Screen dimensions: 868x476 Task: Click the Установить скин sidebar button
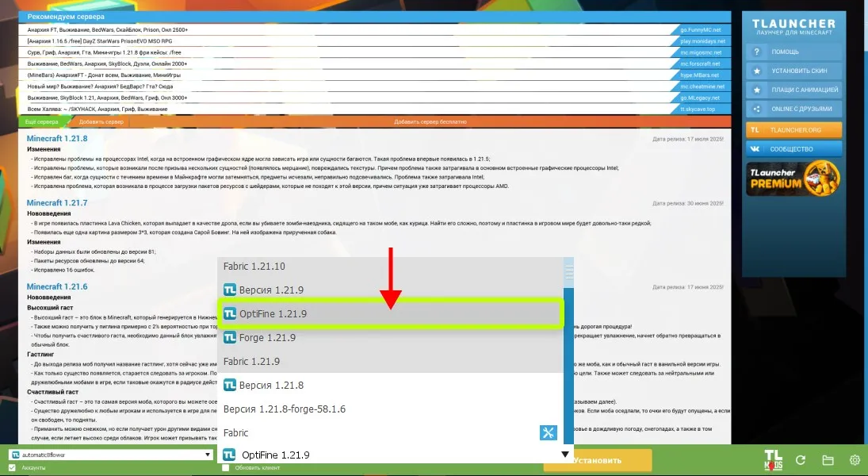793,71
